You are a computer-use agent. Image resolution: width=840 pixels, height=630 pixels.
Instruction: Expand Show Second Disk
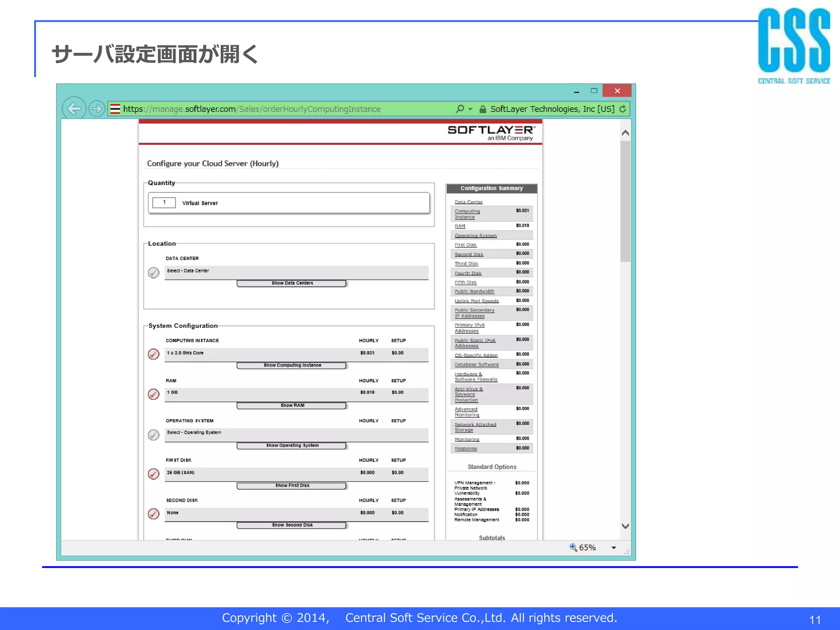click(x=292, y=525)
